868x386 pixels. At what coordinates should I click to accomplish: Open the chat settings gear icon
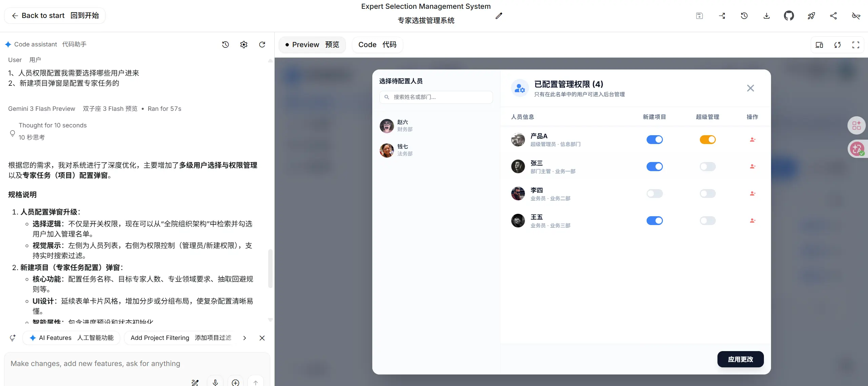pyautogui.click(x=243, y=44)
